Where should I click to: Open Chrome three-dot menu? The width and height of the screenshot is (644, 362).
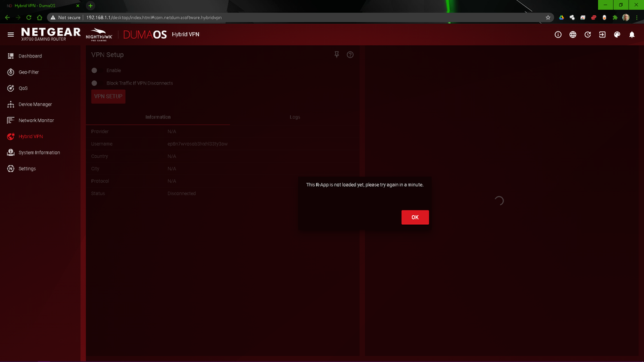tap(637, 17)
